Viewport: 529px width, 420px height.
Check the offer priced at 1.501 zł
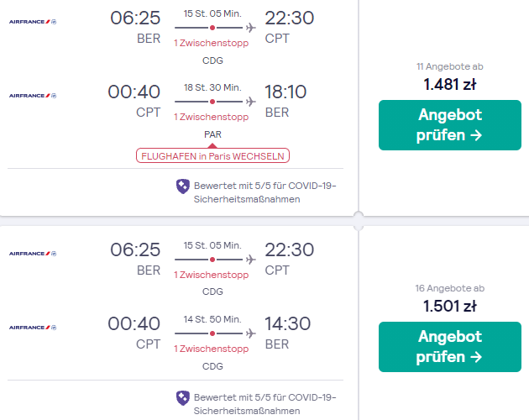[450, 347]
